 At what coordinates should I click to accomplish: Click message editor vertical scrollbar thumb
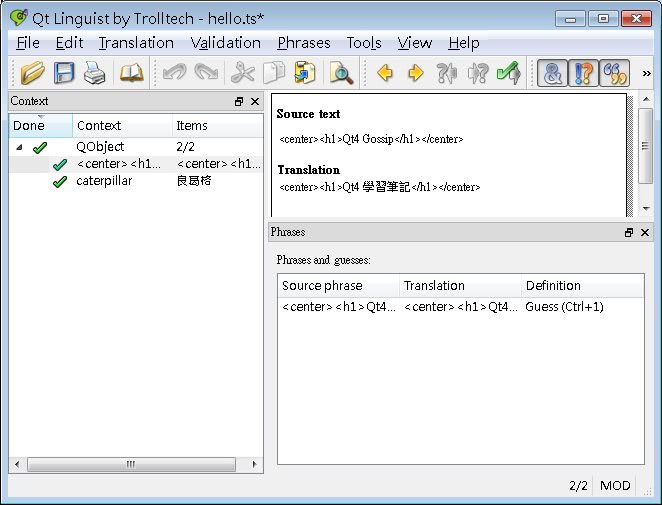click(646, 146)
